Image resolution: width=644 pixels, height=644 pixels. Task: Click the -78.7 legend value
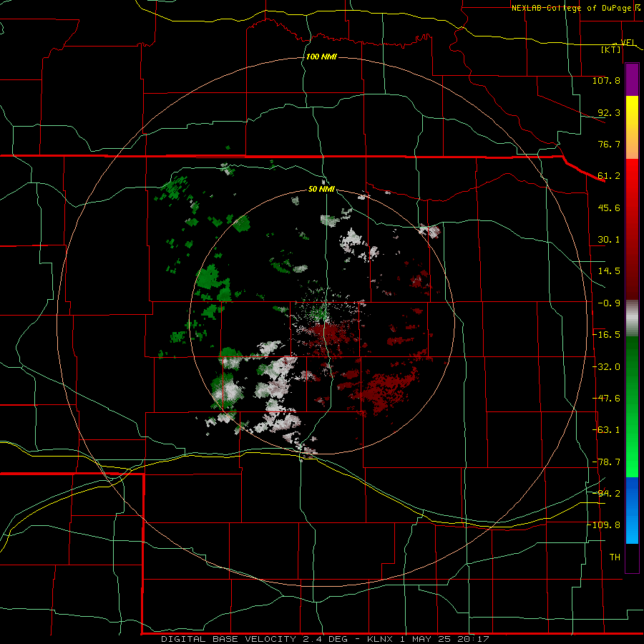(x=606, y=462)
